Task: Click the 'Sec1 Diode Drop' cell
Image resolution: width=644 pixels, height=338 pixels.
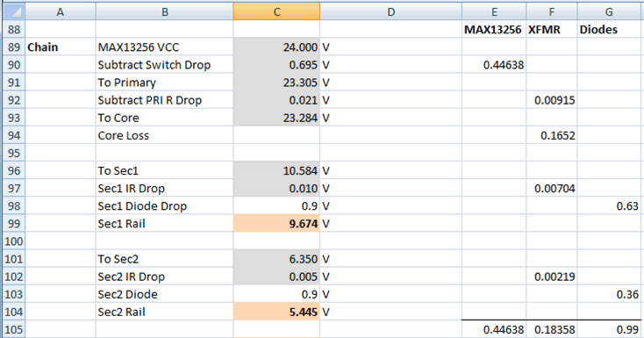Action: click(164, 205)
